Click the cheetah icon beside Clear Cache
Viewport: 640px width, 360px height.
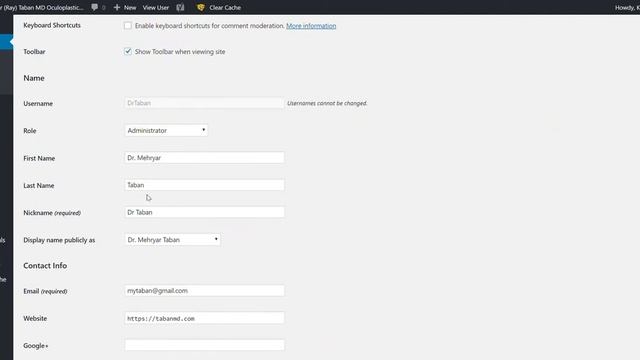pos(200,7)
